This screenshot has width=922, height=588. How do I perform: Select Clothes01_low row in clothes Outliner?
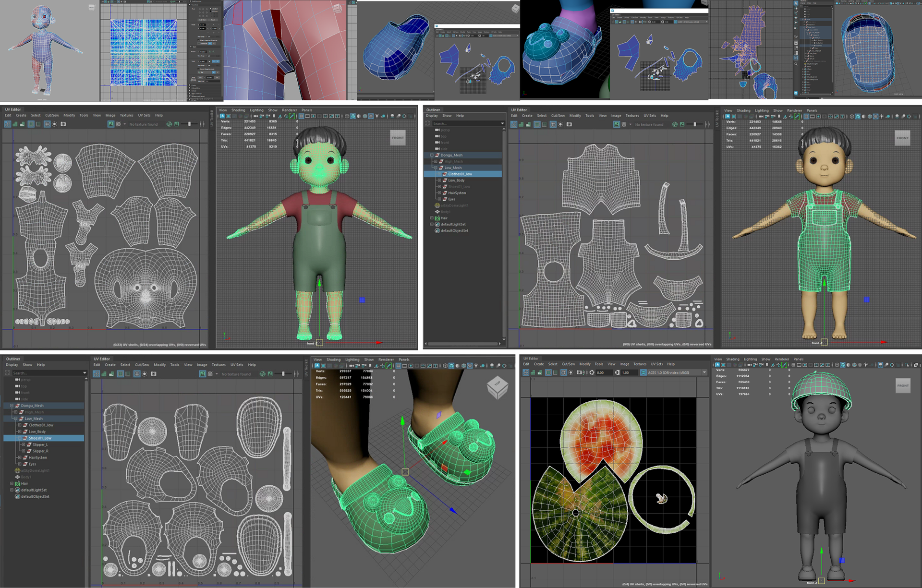tap(463, 174)
